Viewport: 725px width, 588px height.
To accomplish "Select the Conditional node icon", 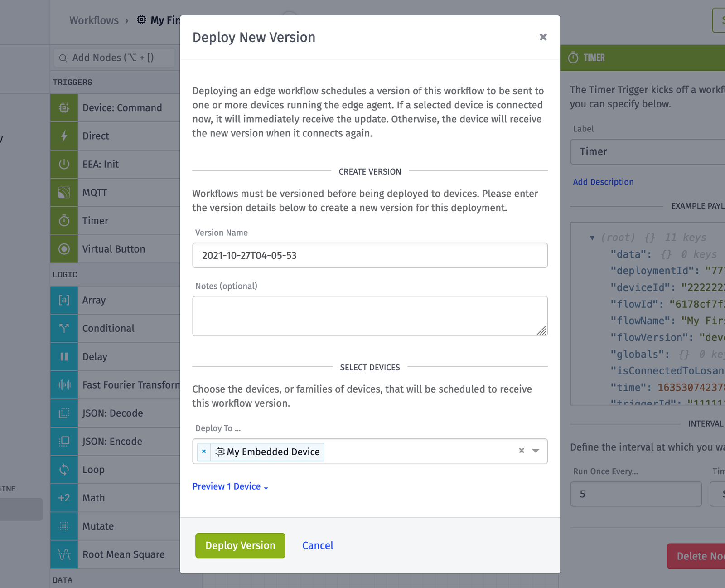I will [x=64, y=328].
